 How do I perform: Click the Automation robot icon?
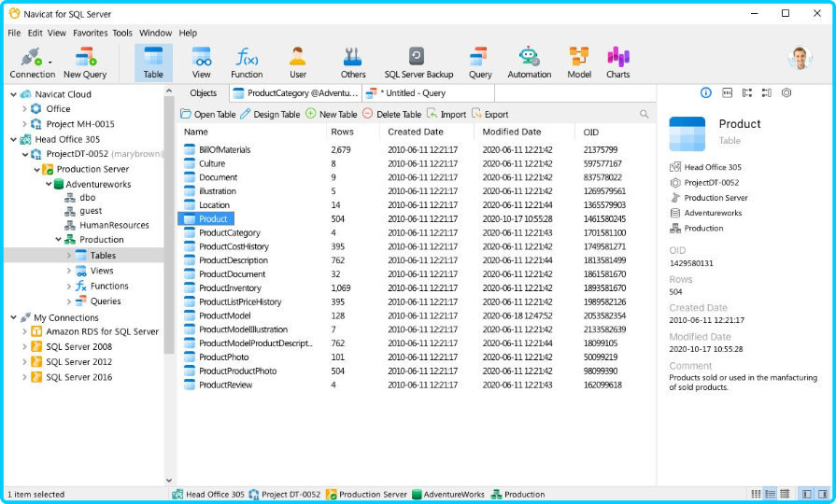click(x=529, y=62)
